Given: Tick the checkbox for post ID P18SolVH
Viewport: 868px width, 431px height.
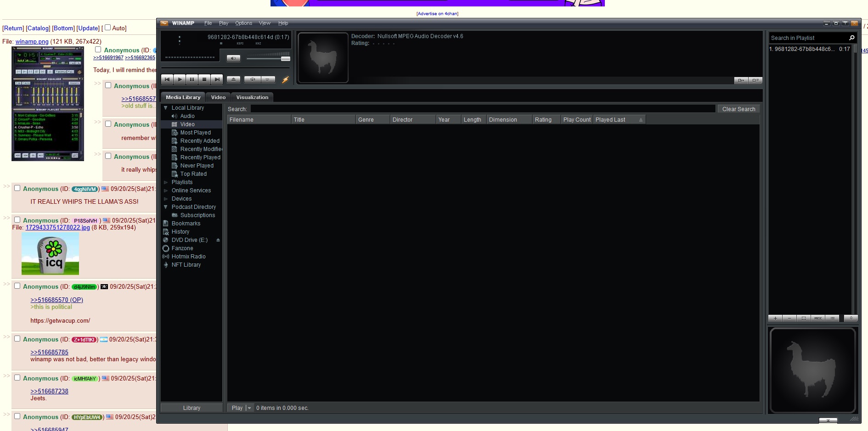Looking at the screenshot, I should click(x=17, y=220).
